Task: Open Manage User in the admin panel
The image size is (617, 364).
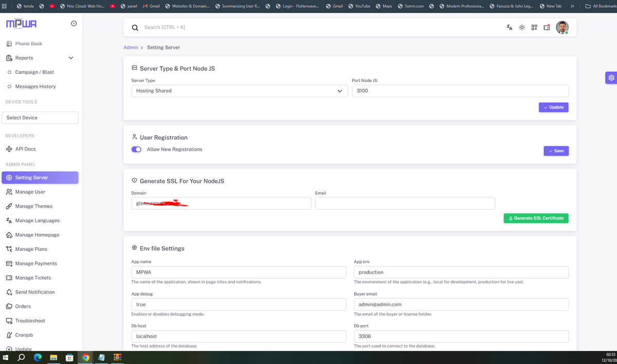Action: tap(30, 192)
